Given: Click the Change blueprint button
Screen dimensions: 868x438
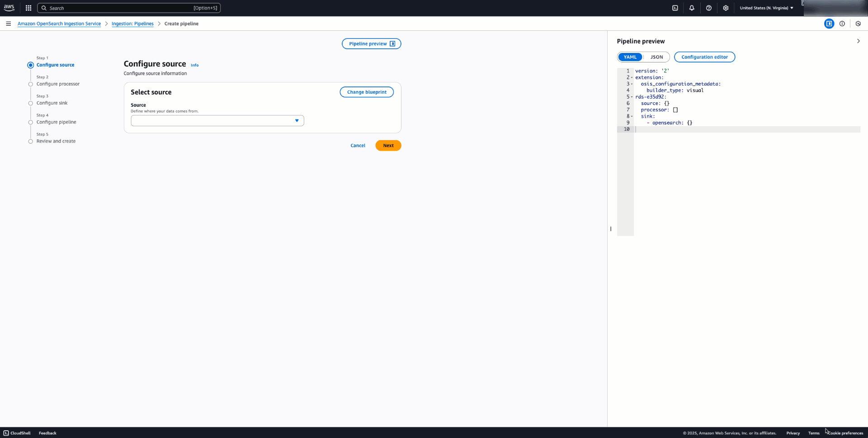Looking at the screenshot, I should (367, 92).
